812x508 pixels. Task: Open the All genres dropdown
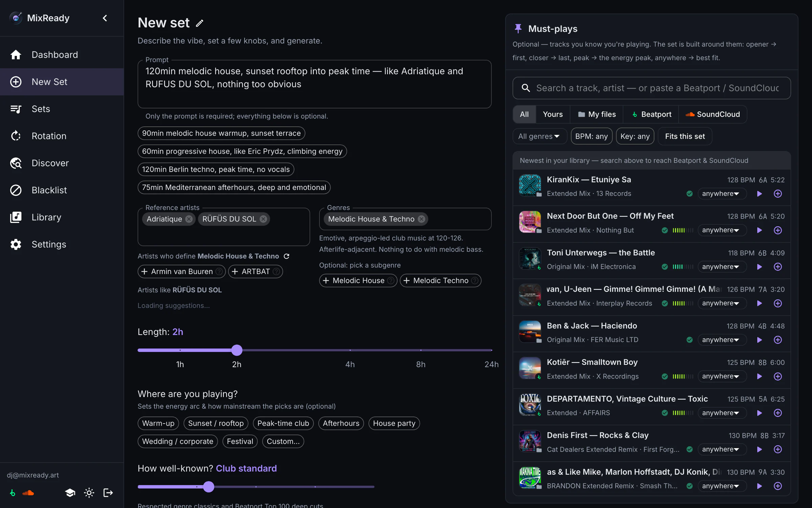(x=539, y=136)
